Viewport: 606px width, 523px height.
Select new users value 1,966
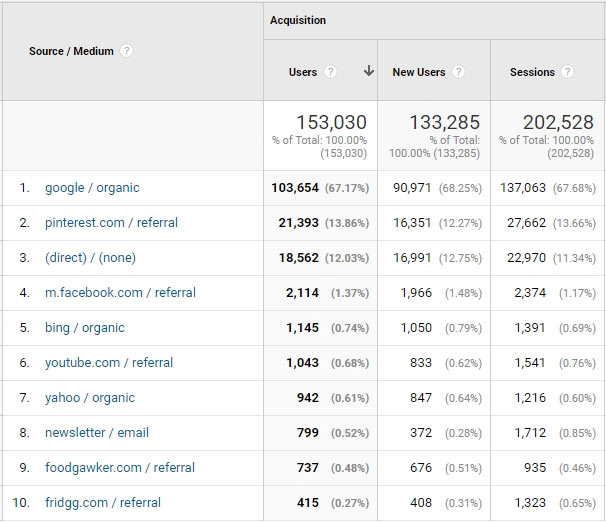[x=416, y=293]
